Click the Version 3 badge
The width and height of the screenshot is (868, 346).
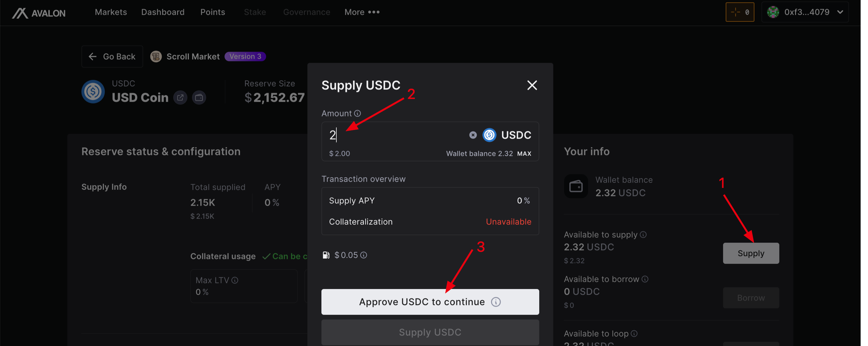point(245,56)
